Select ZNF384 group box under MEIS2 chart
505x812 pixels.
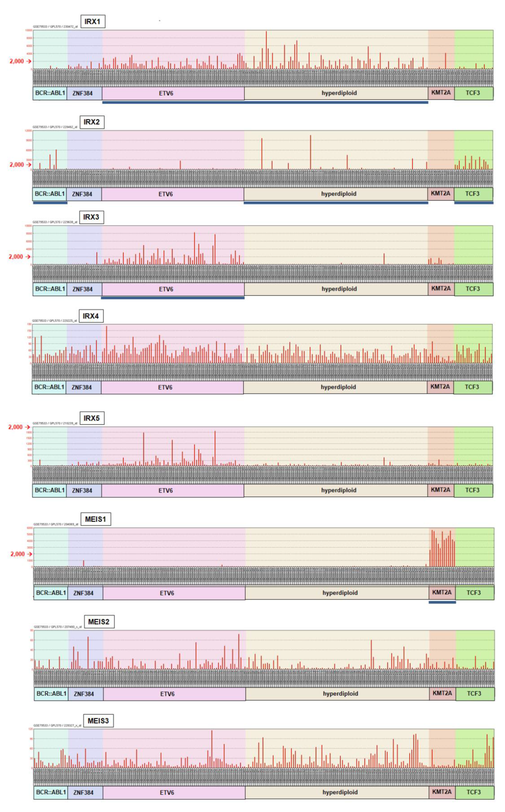[86, 693]
